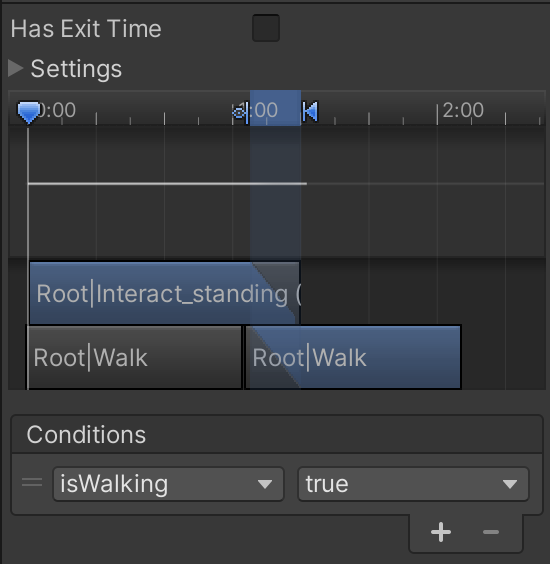Open the isWalking parameter dropdown
This screenshot has height=564, width=550.
[168, 484]
